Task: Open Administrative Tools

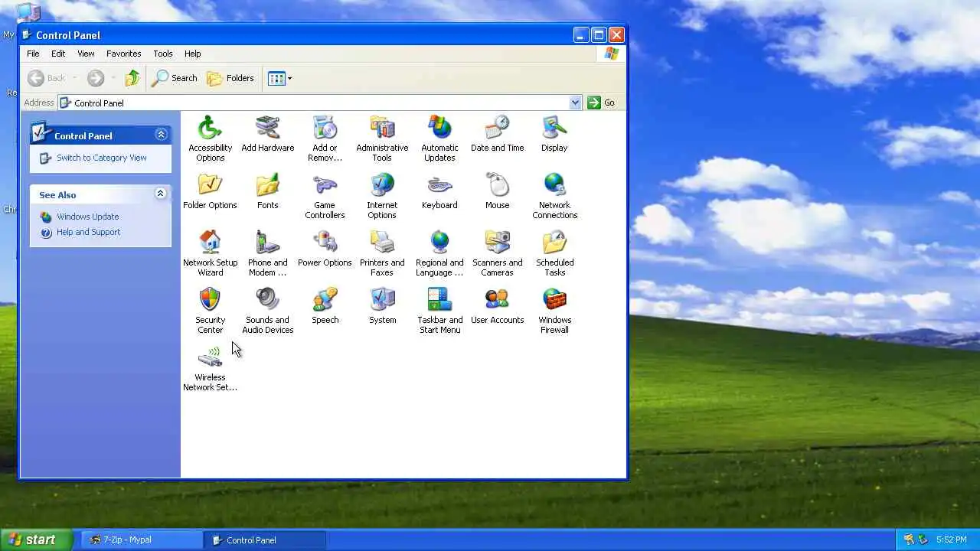Action: [x=382, y=139]
